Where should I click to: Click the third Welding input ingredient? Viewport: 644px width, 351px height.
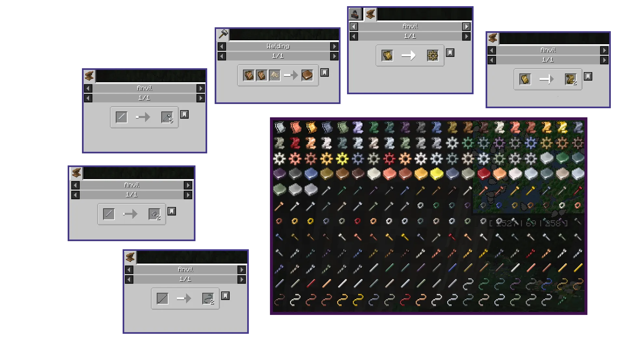click(275, 75)
